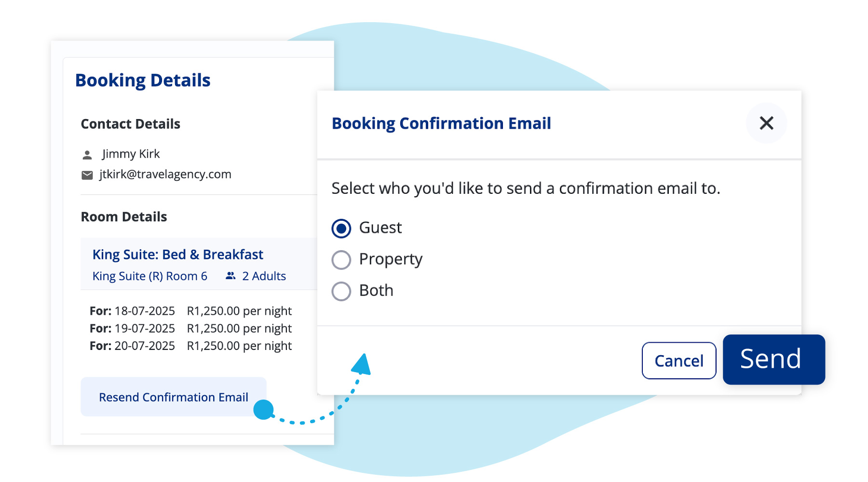Click the blue dot on Resend button
Screen dimensions: 868x482
(263, 410)
